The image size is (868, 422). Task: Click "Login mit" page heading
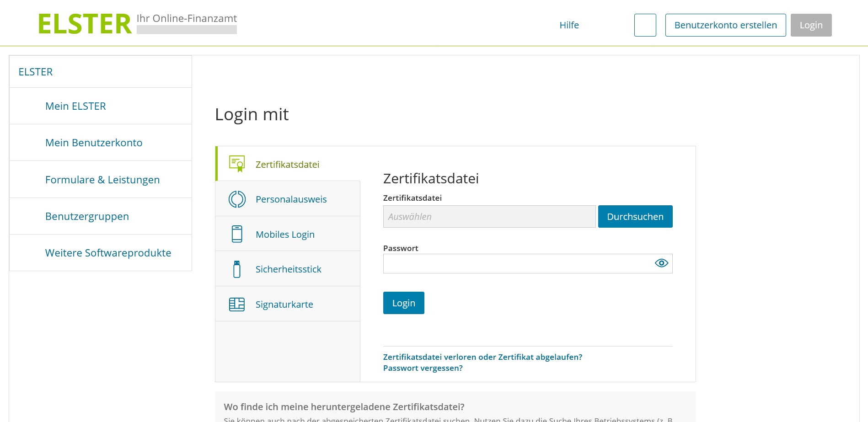tap(252, 114)
